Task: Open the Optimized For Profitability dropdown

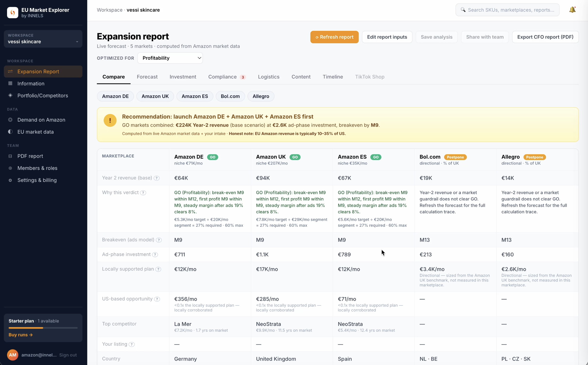Action: pos(170,58)
